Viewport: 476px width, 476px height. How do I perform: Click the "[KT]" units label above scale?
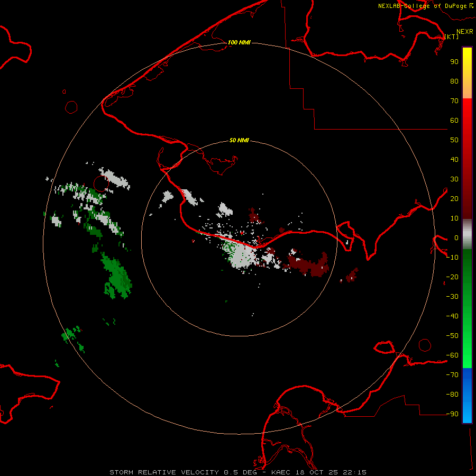[x=452, y=36]
